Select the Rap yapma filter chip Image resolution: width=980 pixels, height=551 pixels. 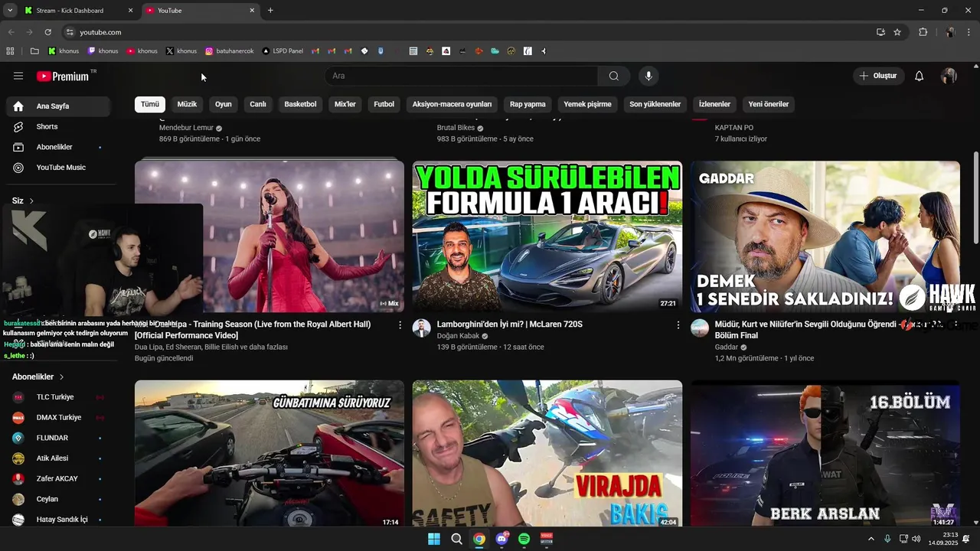(528, 104)
